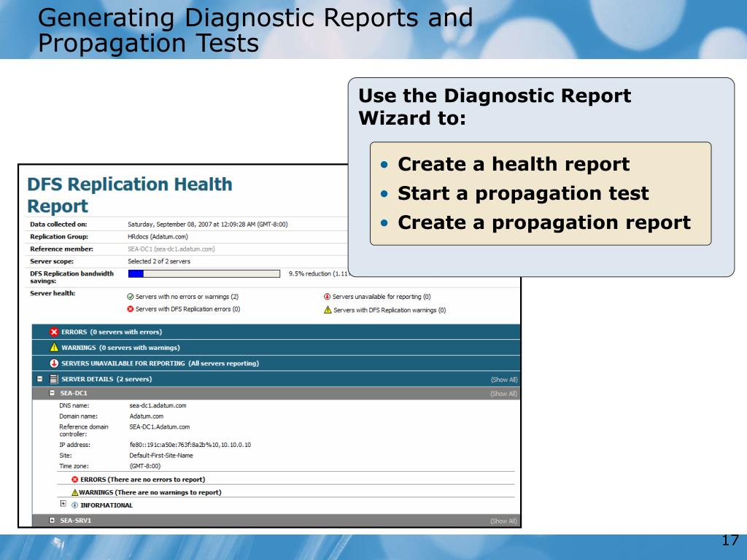Click the yellow triangle beside DFS Replication warnings
This screenshot has width=747, height=560.
pos(328,309)
